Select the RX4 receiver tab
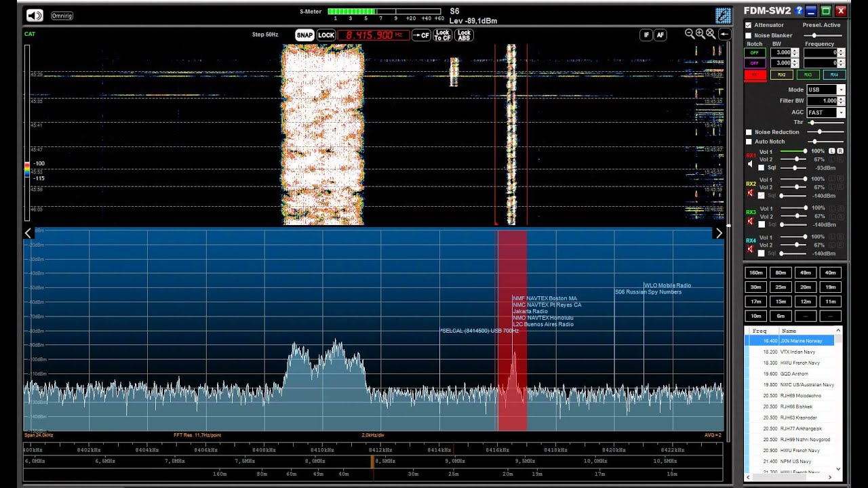The image size is (868, 488). point(833,75)
